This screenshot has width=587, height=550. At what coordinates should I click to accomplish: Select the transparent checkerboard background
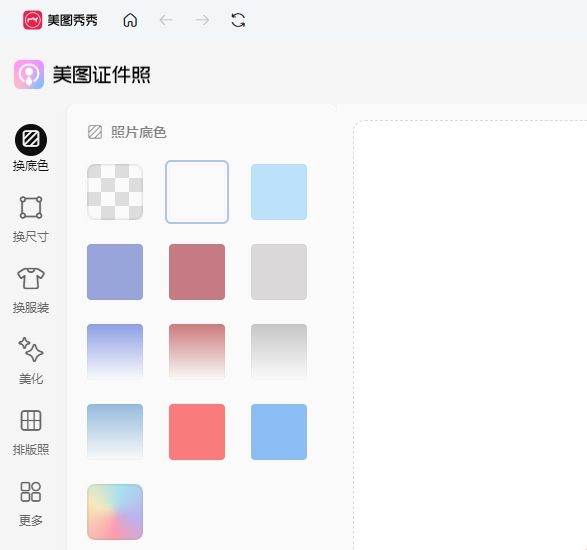pyautogui.click(x=115, y=192)
